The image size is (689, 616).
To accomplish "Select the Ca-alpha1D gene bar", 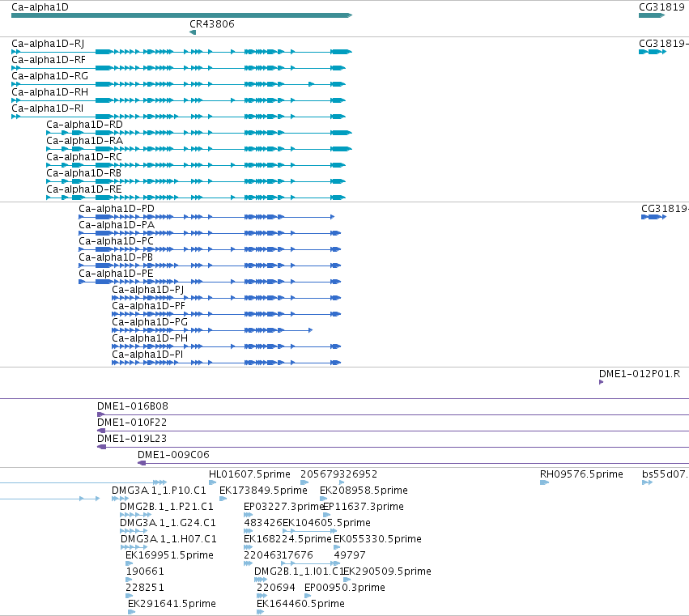I will (x=181, y=15).
